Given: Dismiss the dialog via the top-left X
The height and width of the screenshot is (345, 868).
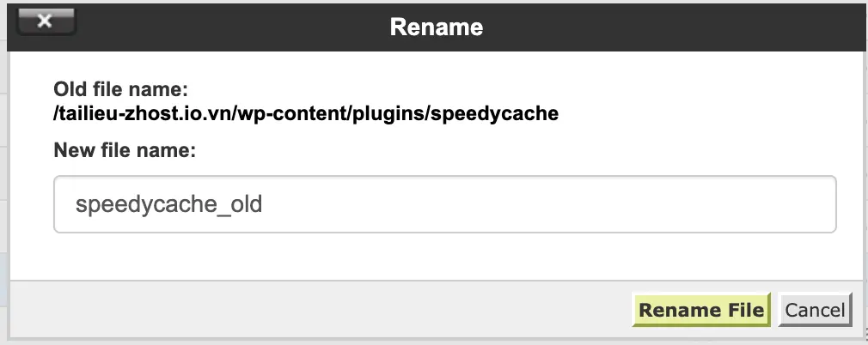Looking at the screenshot, I should [x=46, y=22].
